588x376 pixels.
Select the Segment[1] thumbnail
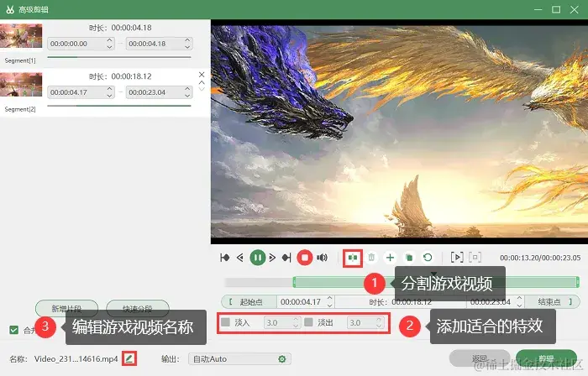[21, 36]
